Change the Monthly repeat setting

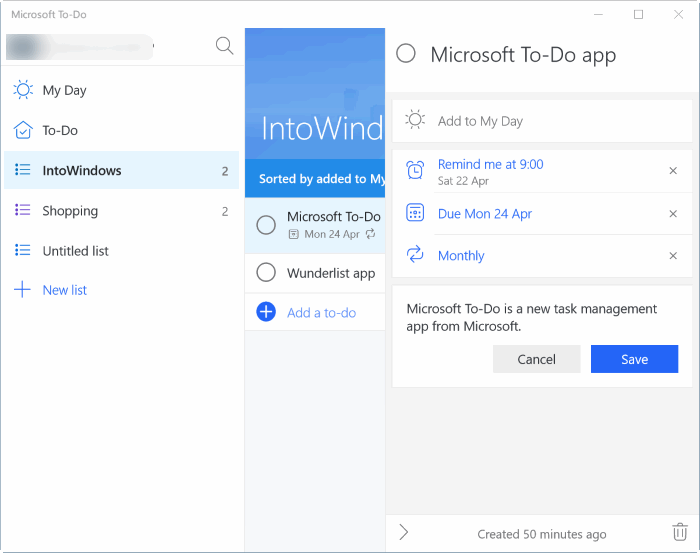click(461, 256)
